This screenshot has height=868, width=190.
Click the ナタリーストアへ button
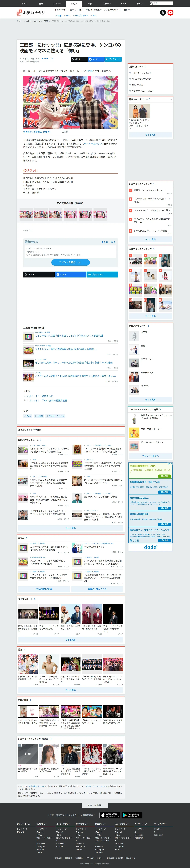click(150, 456)
